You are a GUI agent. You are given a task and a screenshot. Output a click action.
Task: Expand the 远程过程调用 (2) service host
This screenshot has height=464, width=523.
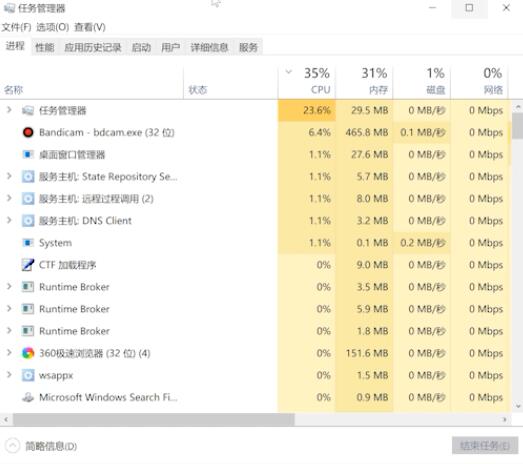9,198
